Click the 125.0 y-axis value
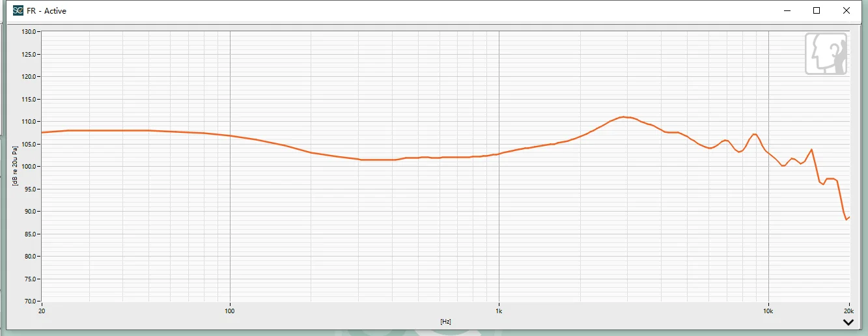This screenshot has height=336, width=868. [x=30, y=54]
